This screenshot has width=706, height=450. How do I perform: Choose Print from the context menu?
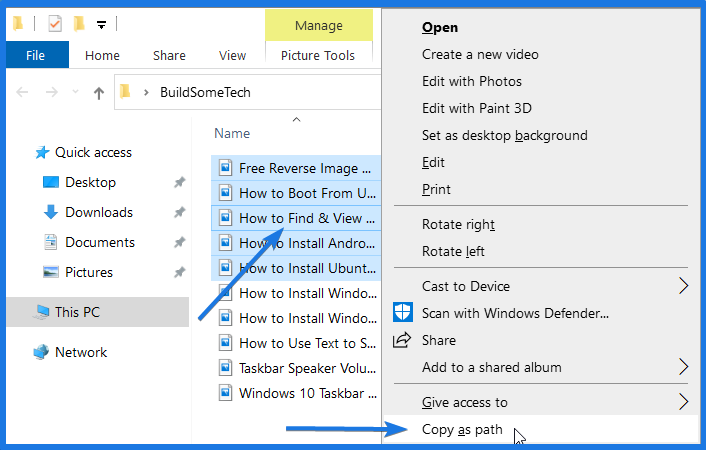click(x=436, y=190)
